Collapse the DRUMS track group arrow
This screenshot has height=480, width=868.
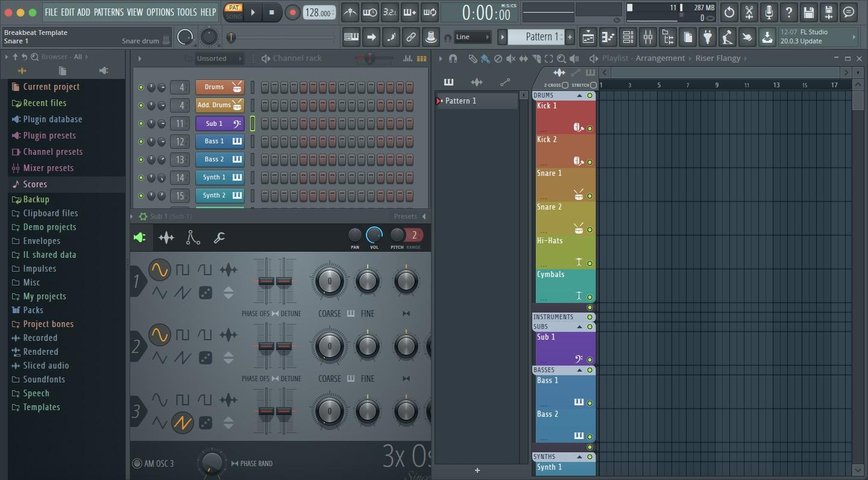tap(579, 95)
